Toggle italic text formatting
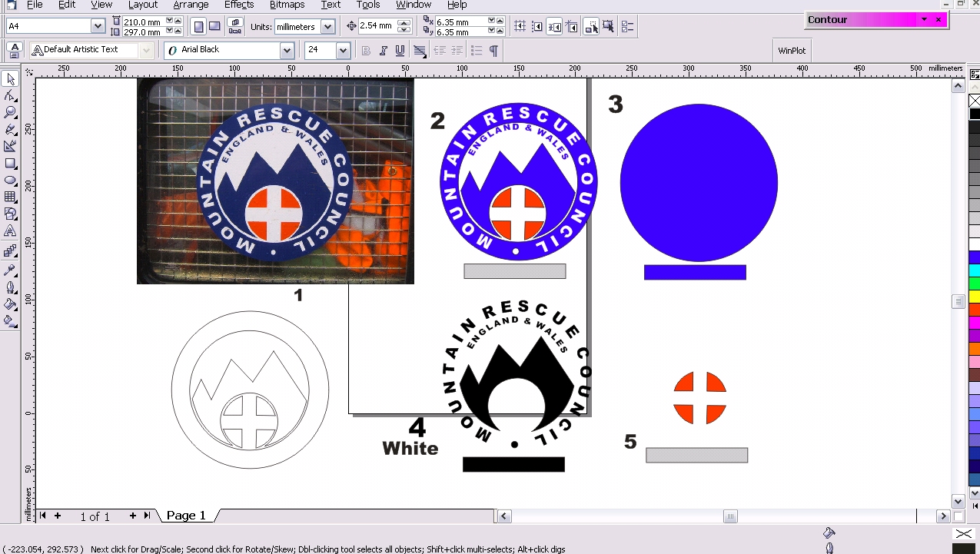Screen dimensions: 980x554 (x=383, y=51)
